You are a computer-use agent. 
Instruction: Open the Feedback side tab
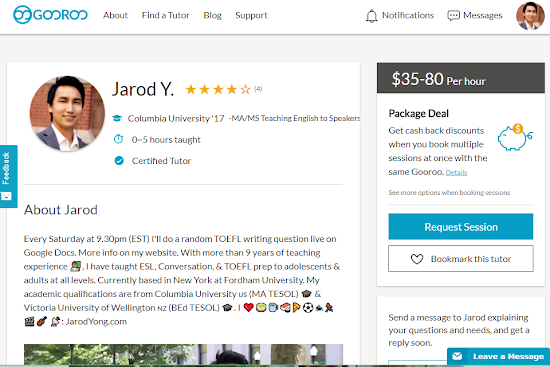[8, 176]
